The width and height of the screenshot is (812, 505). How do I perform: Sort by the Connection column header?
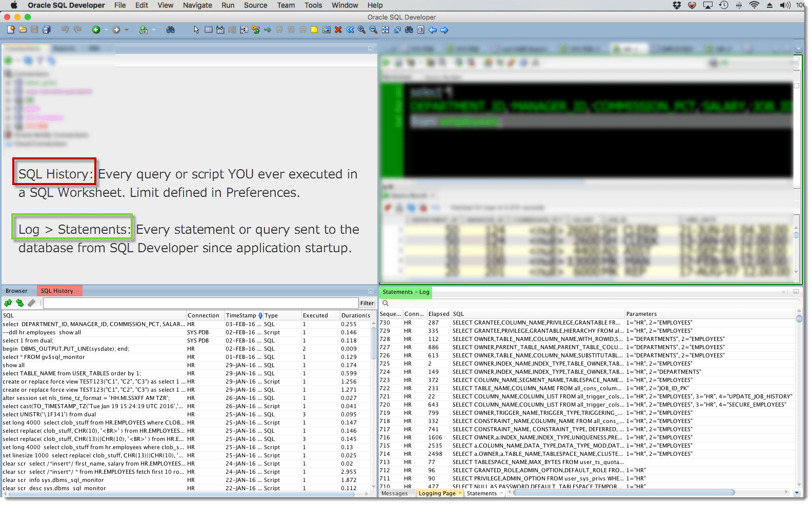point(205,315)
